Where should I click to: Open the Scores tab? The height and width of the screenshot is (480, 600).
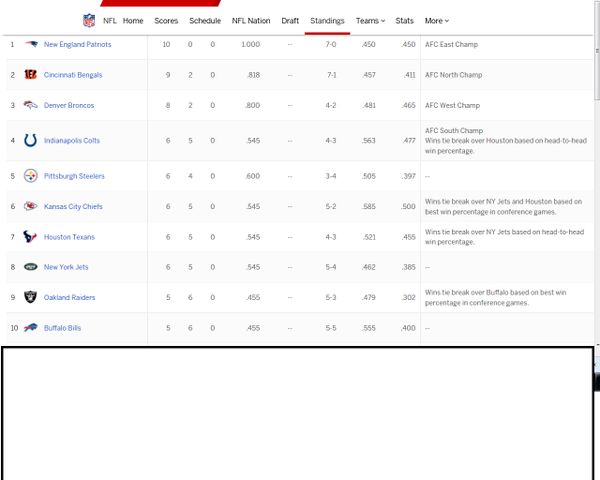[166, 21]
